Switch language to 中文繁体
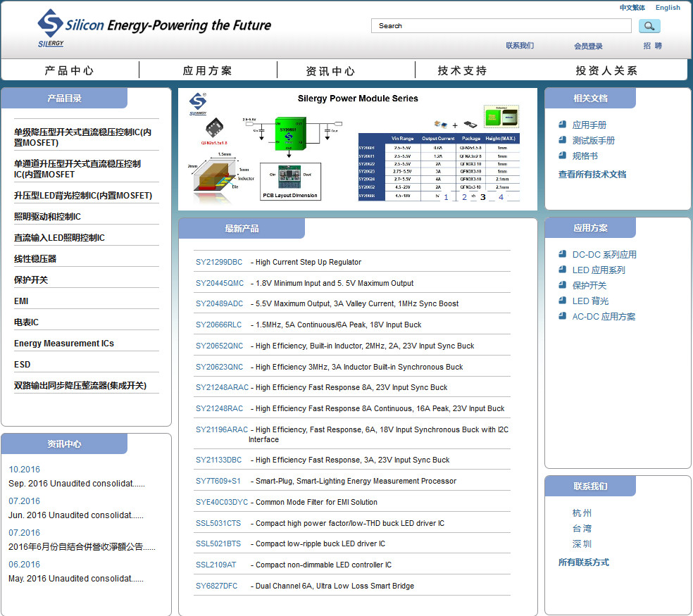The image size is (693, 616). pyautogui.click(x=632, y=8)
